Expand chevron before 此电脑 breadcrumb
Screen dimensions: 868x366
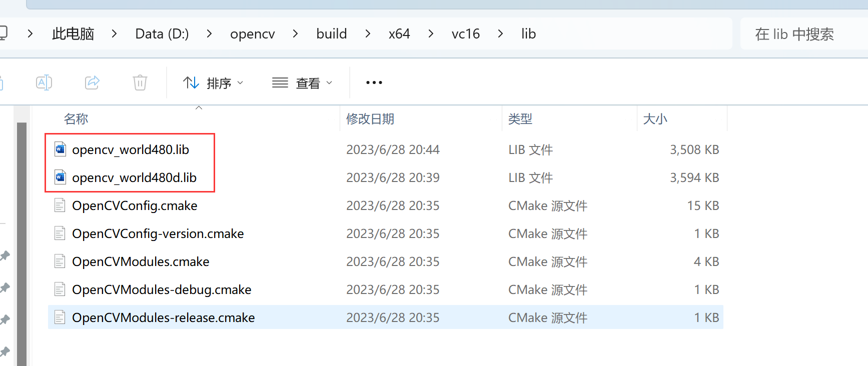(31, 34)
